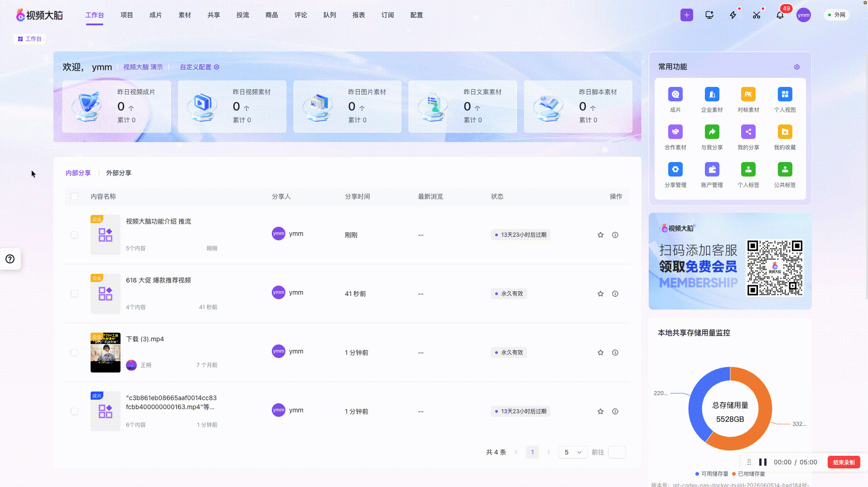The width and height of the screenshot is (868, 487).
Task: Click the 视频大脑 演示 link
Action: point(143,67)
